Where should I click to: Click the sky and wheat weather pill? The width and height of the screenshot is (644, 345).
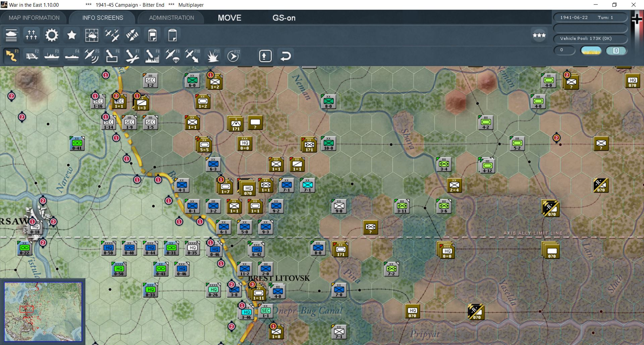[591, 51]
